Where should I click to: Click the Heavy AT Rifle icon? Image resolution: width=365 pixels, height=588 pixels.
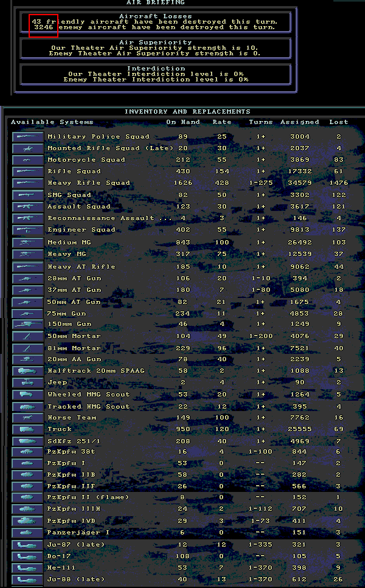28,267
